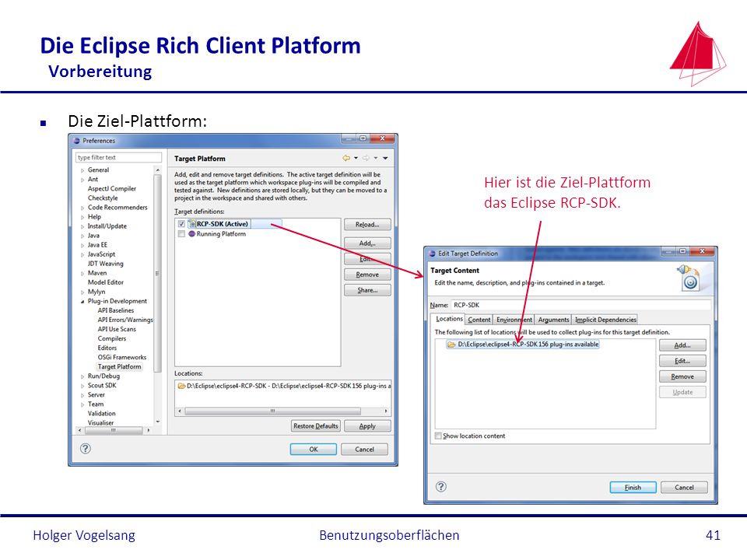The image size is (747, 560).
Task: Select the D:\Eclipse\eclipse4-RCP-SDK location entry
Action: (523, 345)
